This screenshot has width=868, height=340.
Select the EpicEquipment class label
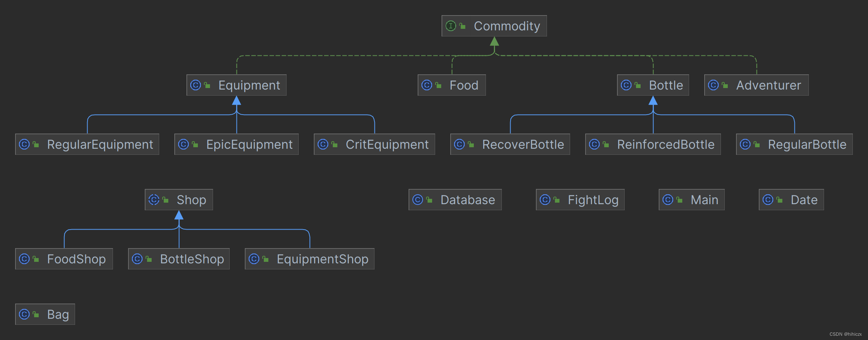pos(249,145)
